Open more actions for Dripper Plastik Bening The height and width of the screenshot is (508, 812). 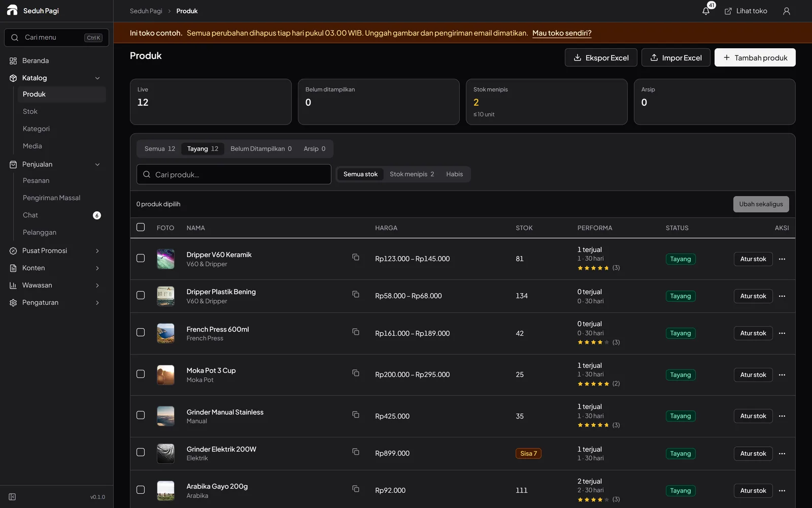782,296
